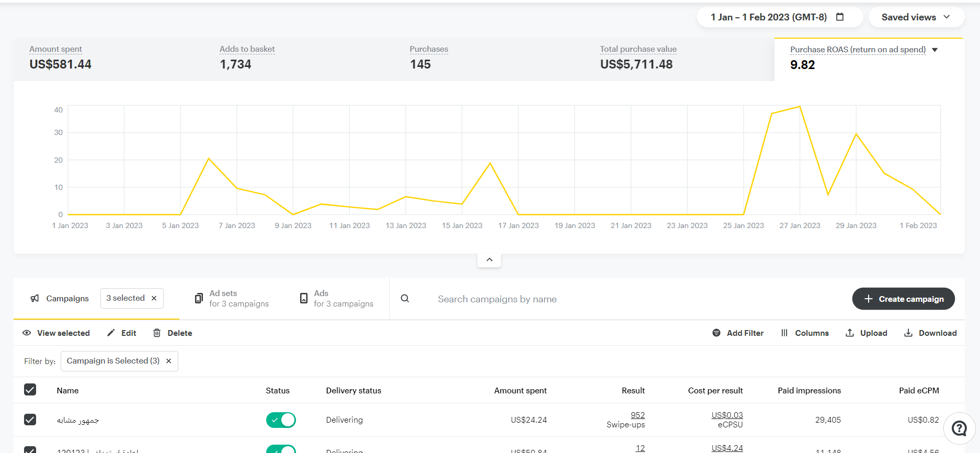Click the calendar icon in date range
This screenshot has width=980, height=453.
click(840, 17)
